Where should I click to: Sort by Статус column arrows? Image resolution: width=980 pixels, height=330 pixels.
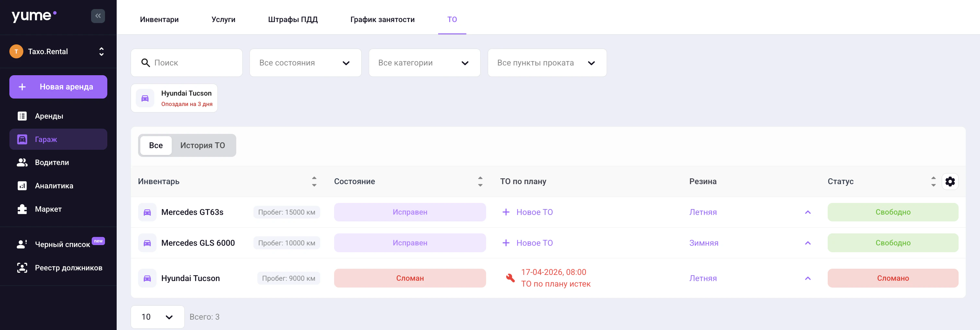click(933, 182)
